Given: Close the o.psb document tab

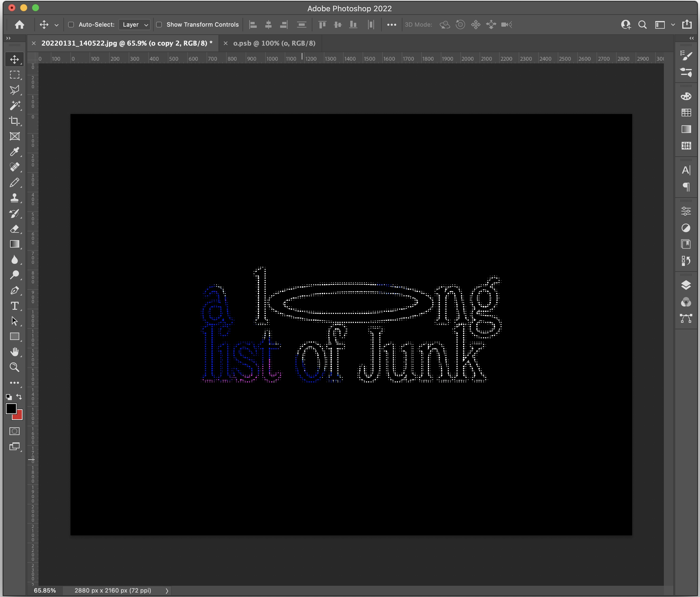Looking at the screenshot, I should 226,43.
